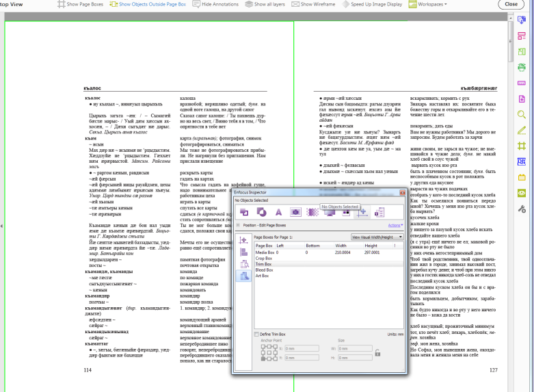
Task: Select the Crop Box row
Action: click(329, 259)
